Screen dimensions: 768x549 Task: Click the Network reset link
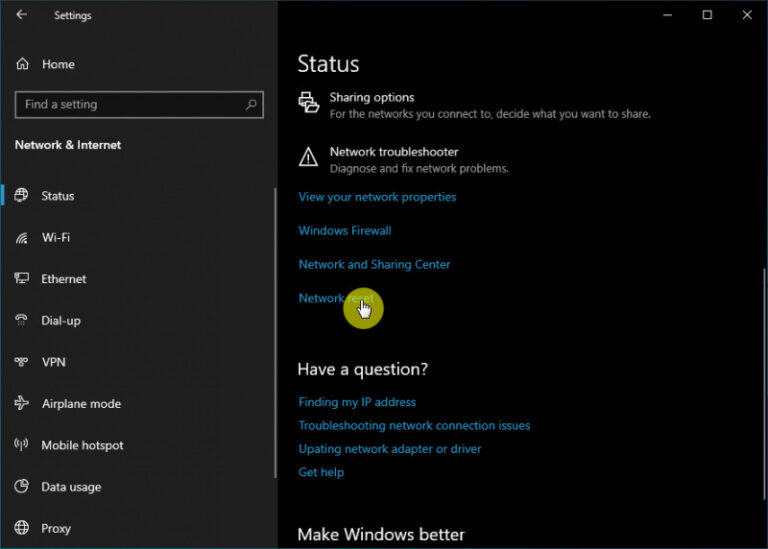(336, 298)
